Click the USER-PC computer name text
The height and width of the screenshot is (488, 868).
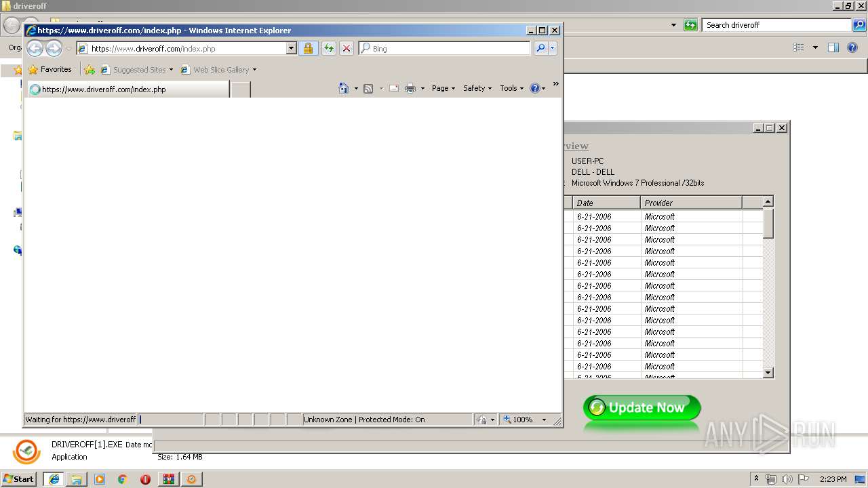click(x=587, y=161)
